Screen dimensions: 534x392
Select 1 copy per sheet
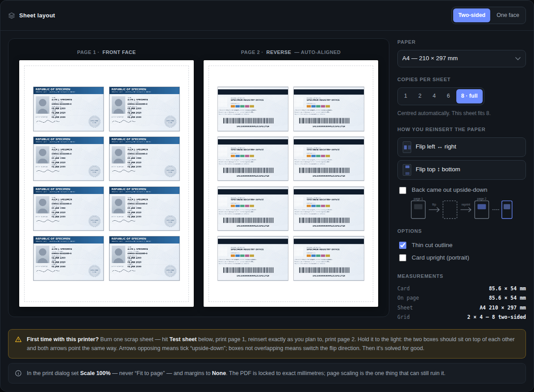pyautogui.click(x=405, y=96)
